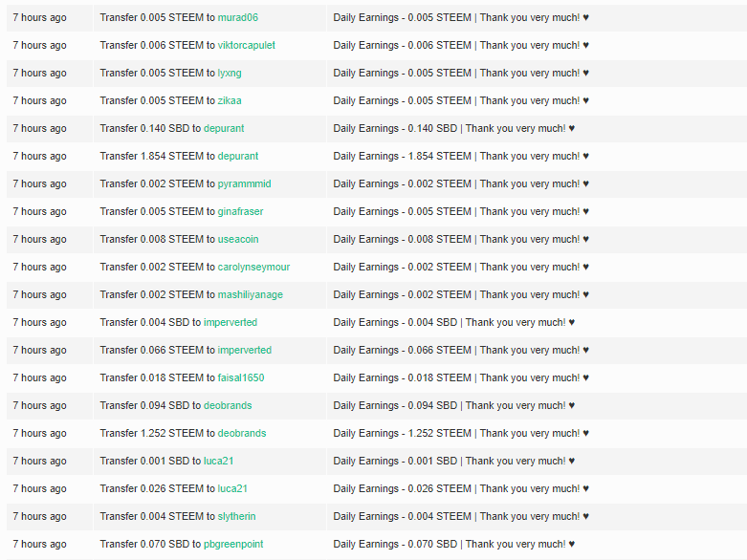Visit the lyxng profile link

[230, 73]
